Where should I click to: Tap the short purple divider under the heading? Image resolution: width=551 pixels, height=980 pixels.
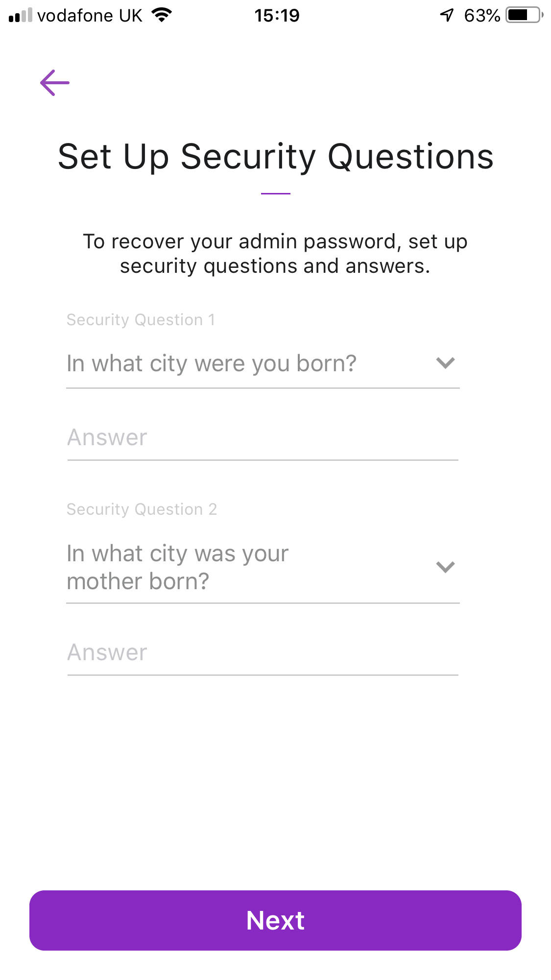[x=276, y=194]
